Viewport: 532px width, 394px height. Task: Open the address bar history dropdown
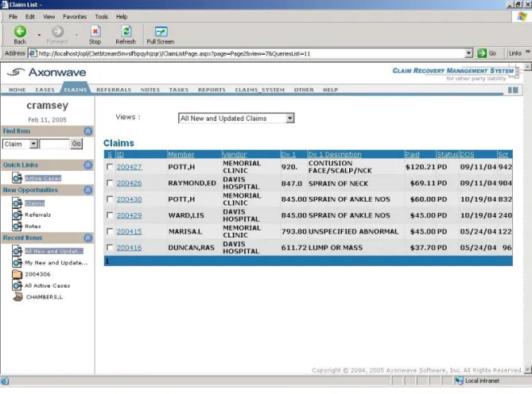click(468, 53)
